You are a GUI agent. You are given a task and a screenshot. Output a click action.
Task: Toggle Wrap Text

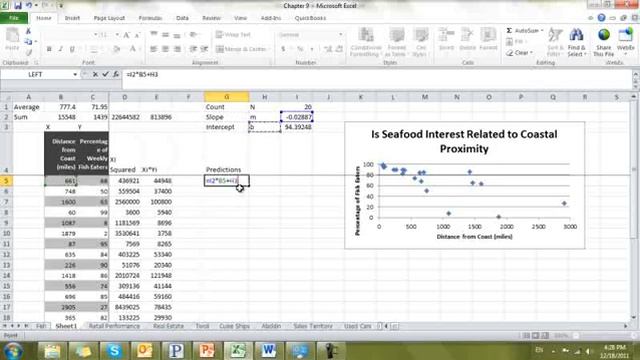pos(233,35)
